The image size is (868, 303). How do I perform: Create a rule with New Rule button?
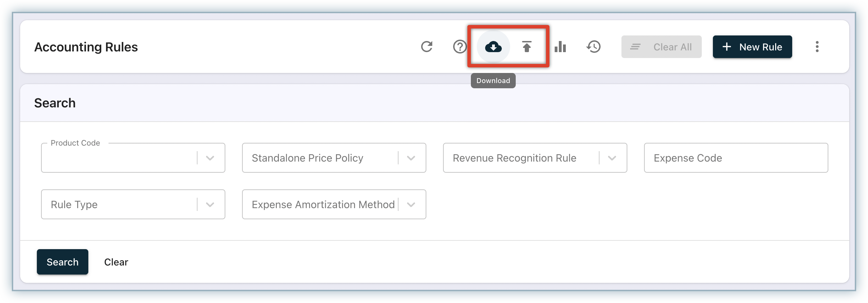(x=752, y=47)
